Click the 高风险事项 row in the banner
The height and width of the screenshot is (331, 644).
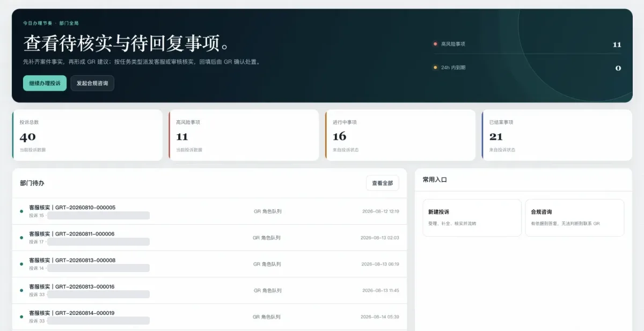[x=527, y=44]
